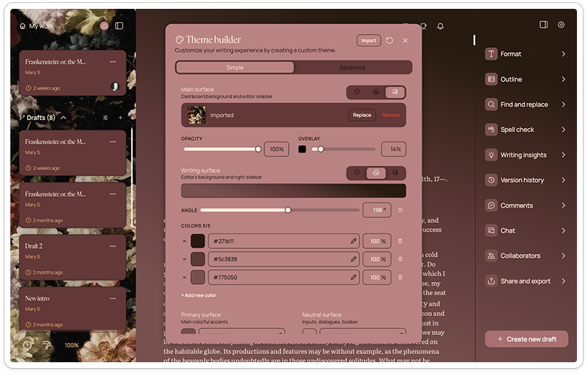
Task: Open the settings gear icon
Action: 561,25
